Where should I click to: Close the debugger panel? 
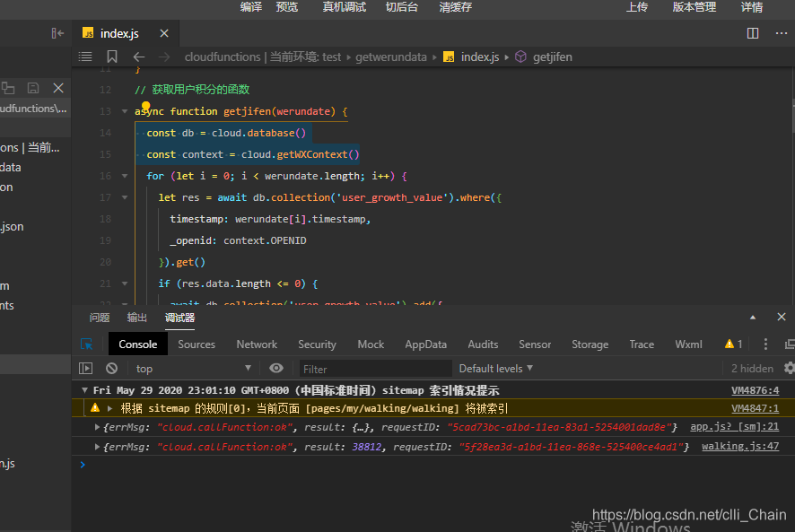(782, 317)
